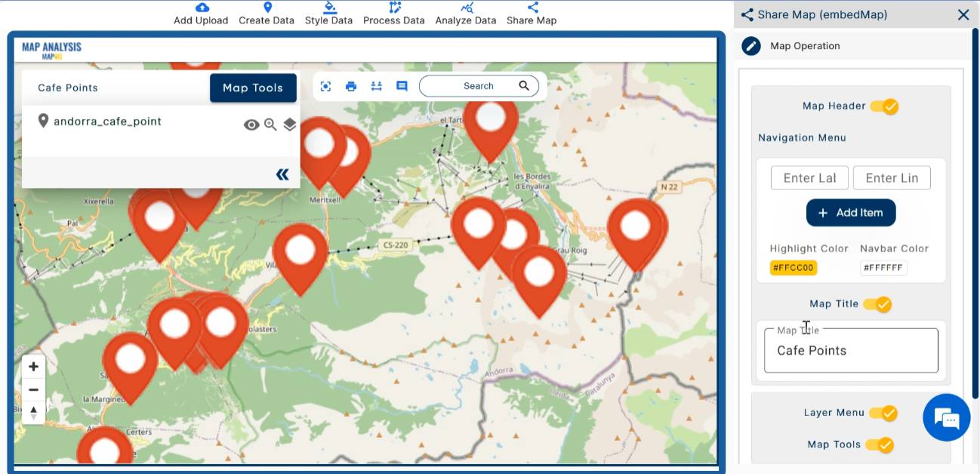This screenshot has height=474, width=980.
Task: Click the Map Title text field
Action: tap(851, 350)
